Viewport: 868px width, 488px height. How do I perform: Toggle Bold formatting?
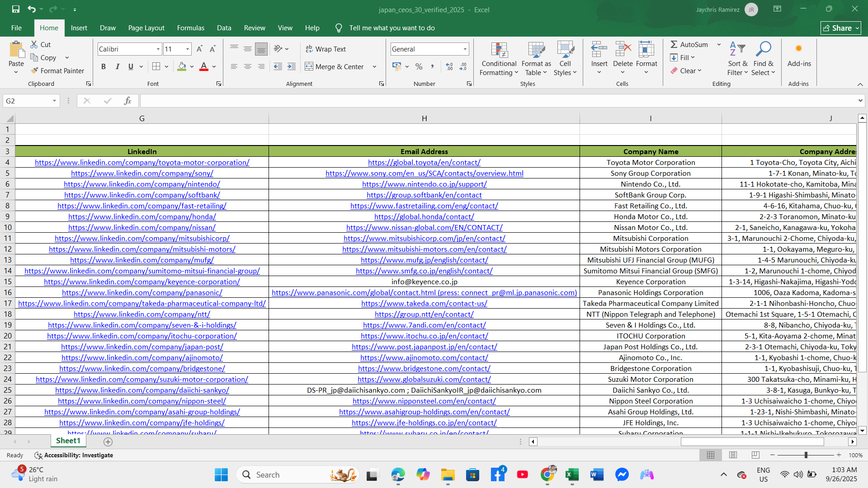(104, 66)
